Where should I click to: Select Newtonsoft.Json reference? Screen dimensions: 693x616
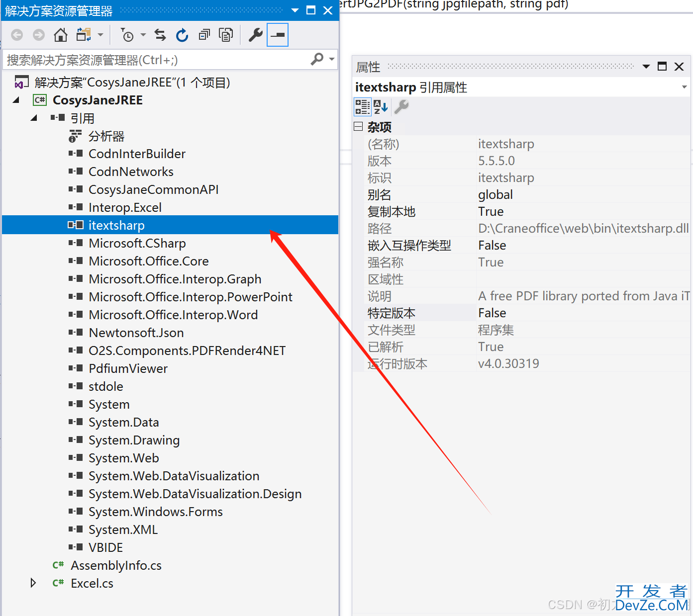point(136,333)
